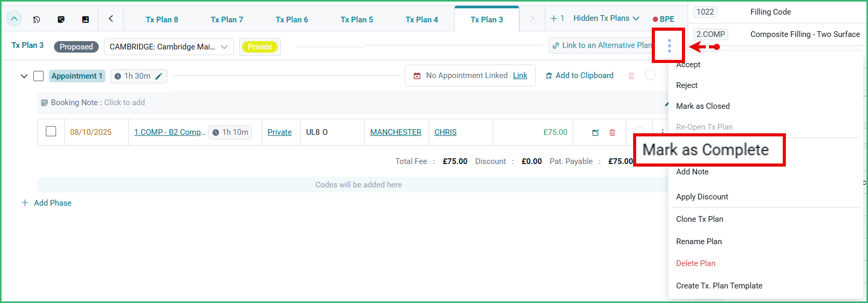868x303 pixels.
Task: Switch to Tx Plan 5 tab
Action: [x=357, y=19]
